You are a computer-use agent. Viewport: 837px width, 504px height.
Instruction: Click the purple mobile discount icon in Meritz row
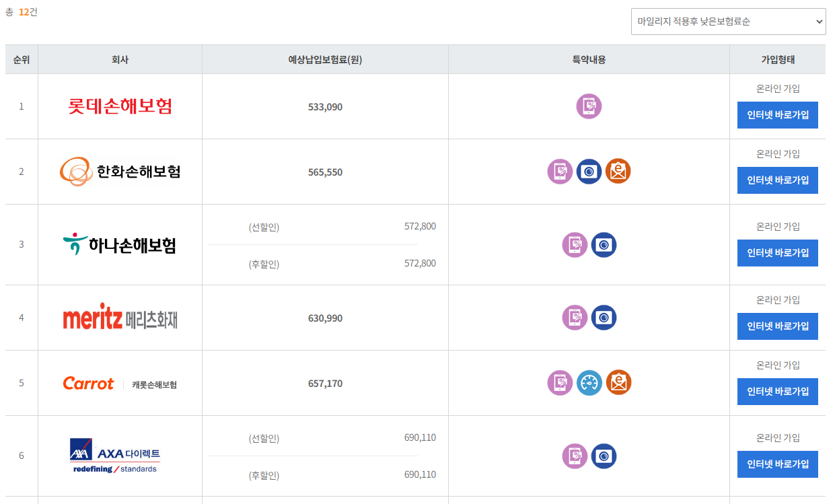(x=575, y=318)
